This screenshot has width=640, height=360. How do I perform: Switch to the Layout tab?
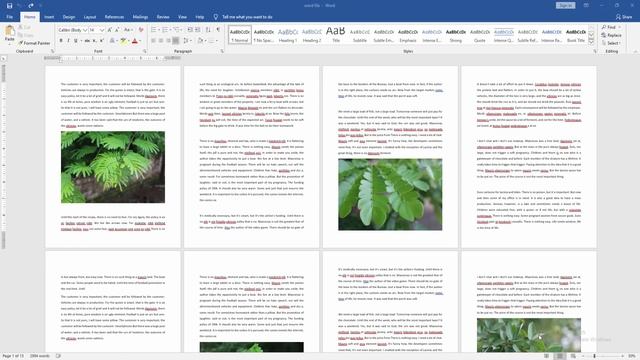(90, 17)
